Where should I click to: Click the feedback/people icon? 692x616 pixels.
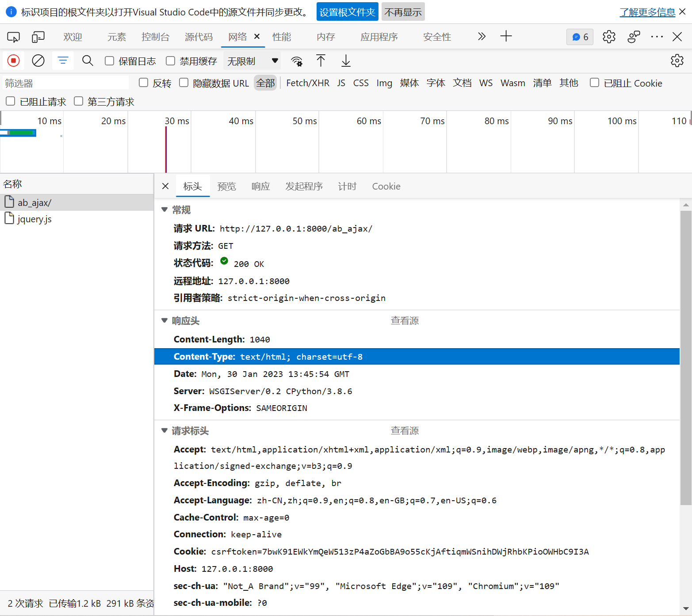click(x=634, y=37)
